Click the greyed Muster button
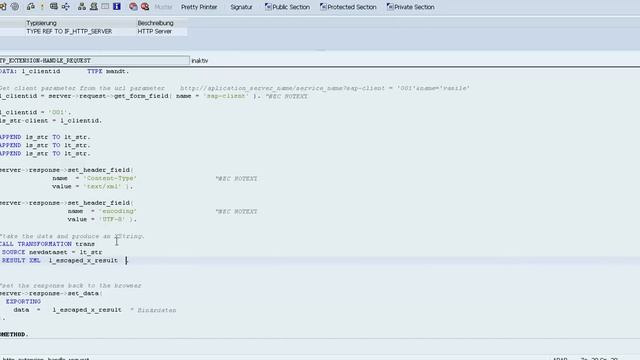 tap(163, 7)
